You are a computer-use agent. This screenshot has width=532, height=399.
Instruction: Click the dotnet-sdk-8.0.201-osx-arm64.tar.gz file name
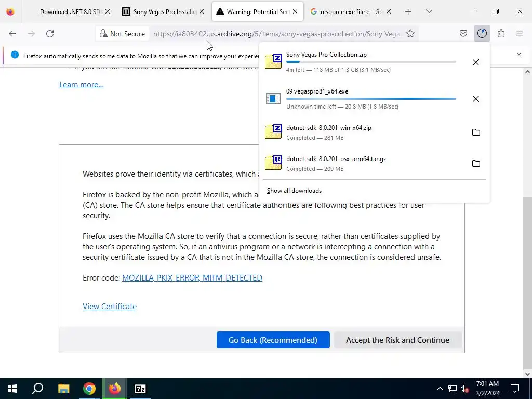click(x=336, y=159)
